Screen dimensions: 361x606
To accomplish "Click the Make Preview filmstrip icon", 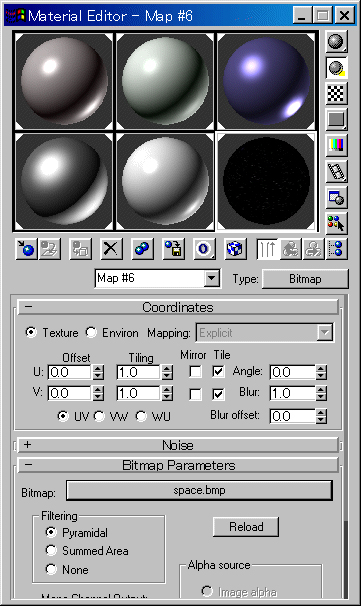I will (x=336, y=172).
